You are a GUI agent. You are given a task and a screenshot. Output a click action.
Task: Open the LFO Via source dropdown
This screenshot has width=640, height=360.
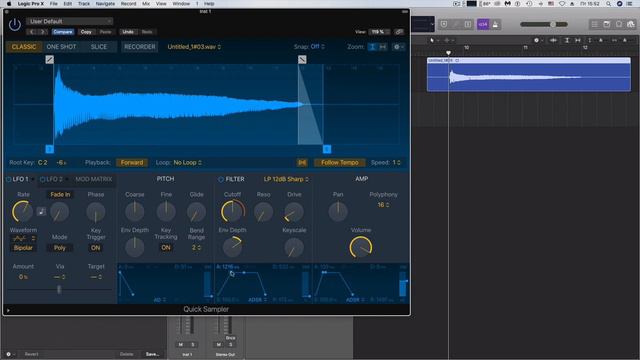(x=60, y=277)
